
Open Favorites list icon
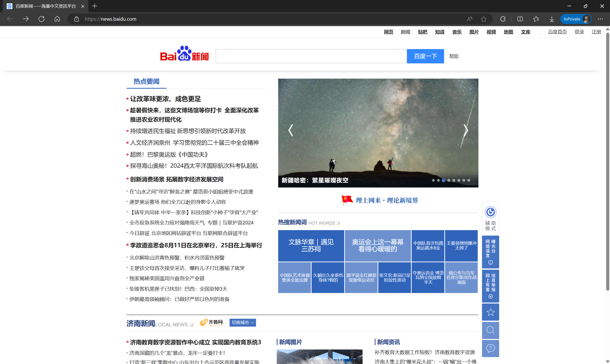click(536, 19)
